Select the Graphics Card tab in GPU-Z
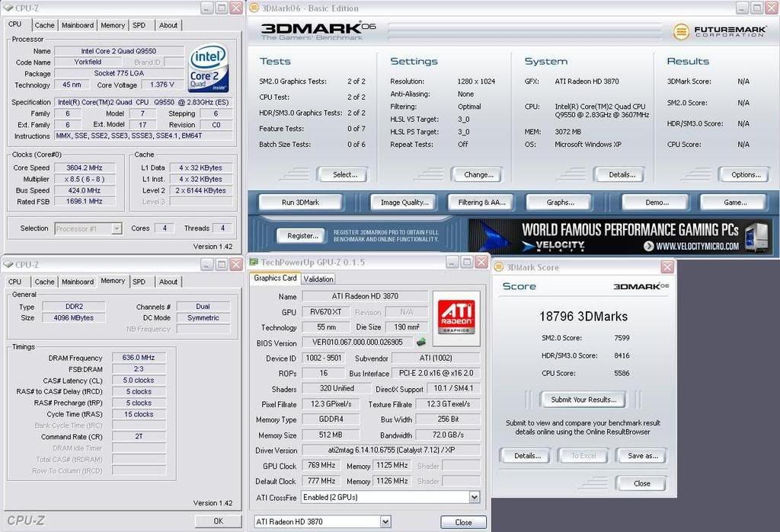 click(275, 279)
